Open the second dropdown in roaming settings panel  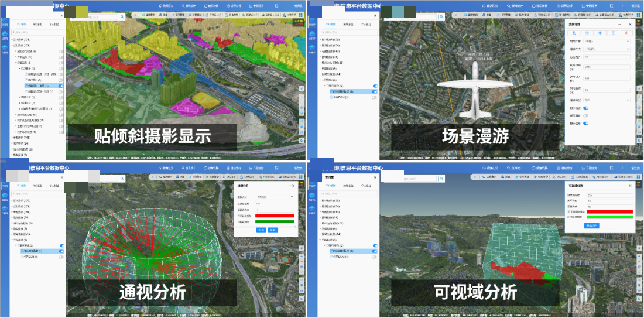point(607,49)
